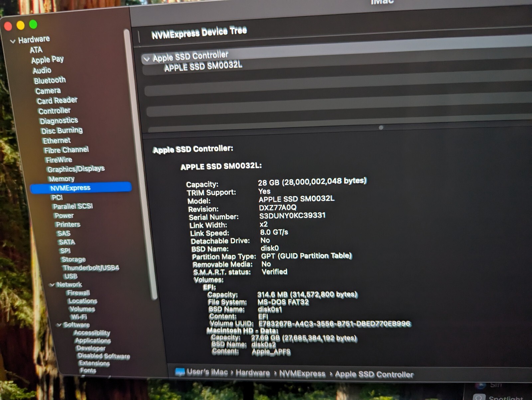The height and width of the screenshot is (400, 532).
Task: Click the serial number S3DUNY0KC39331
Action: coord(292,216)
